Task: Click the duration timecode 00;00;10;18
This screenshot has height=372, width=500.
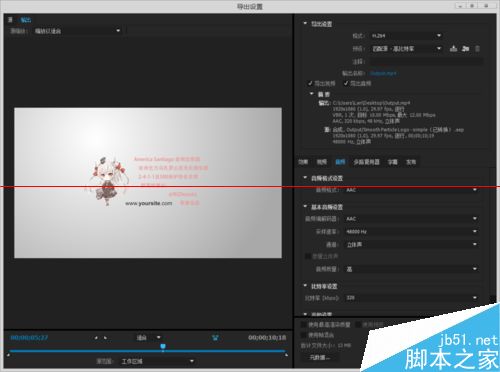Action: [x=267, y=338]
